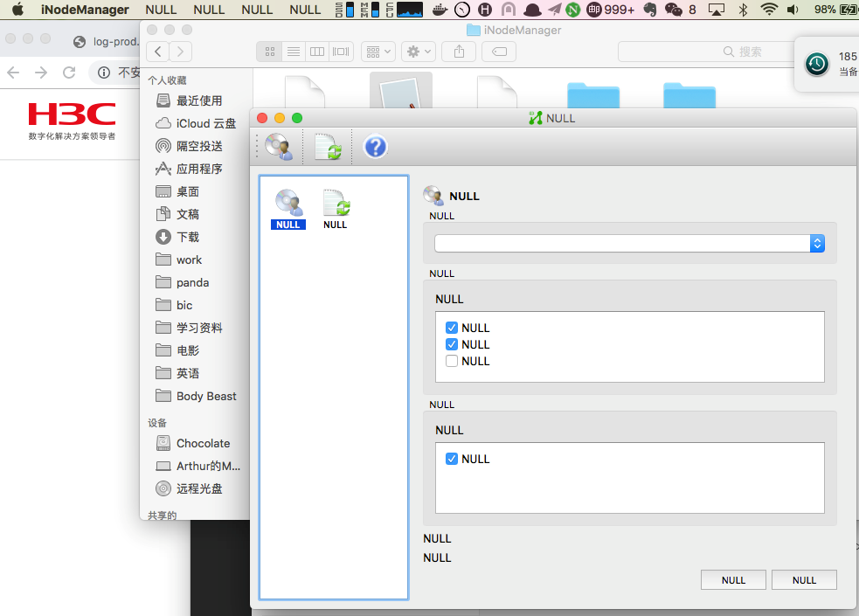Open the Apple menu

pyautogui.click(x=17, y=10)
